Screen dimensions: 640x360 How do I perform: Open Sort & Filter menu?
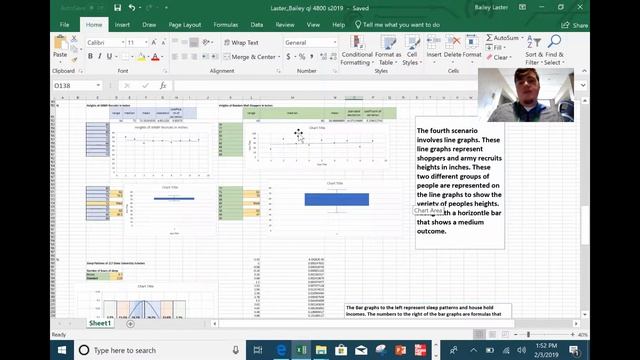click(x=534, y=50)
